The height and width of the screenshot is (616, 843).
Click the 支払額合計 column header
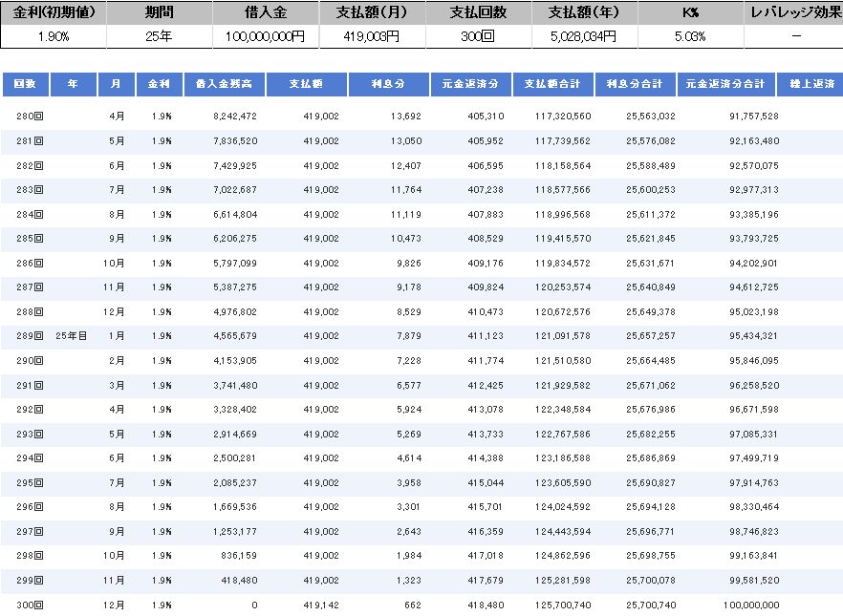[x=552, y=84]
